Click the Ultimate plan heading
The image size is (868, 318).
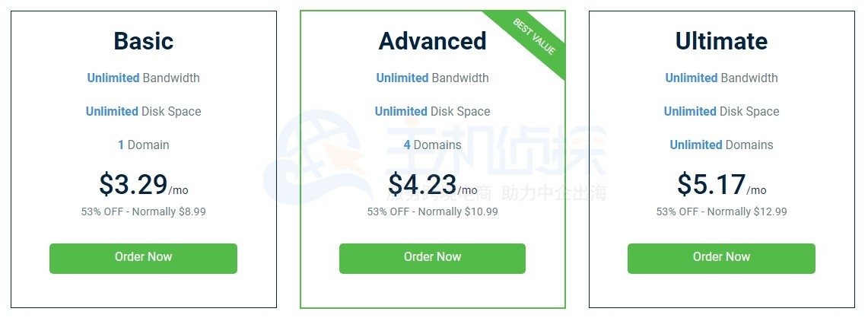pos(721,40)
